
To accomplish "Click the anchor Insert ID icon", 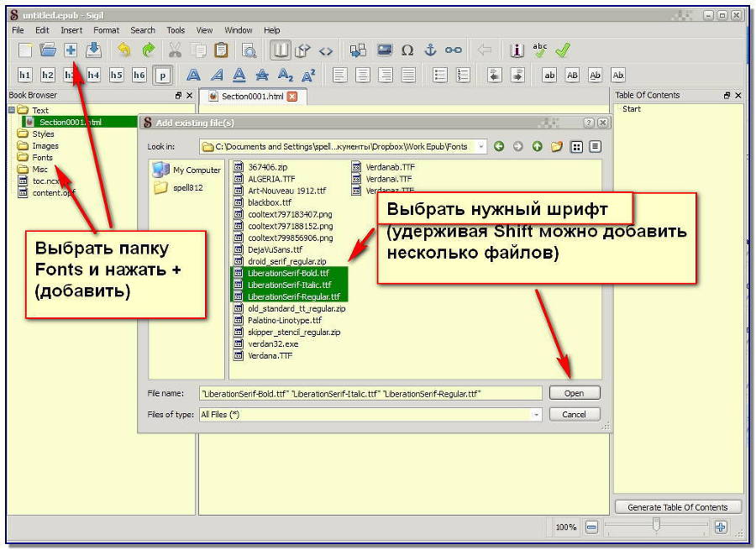I will [x=431, y=50].
